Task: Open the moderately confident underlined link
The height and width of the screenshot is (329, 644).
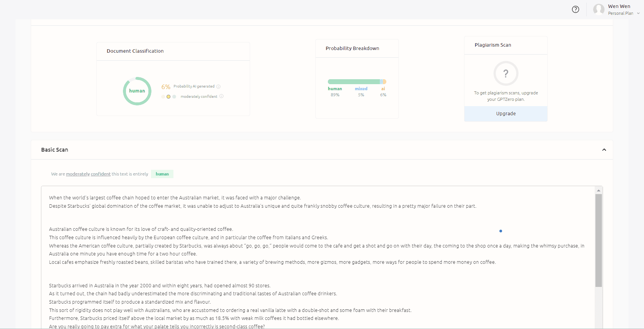Action: [x=88, y=174]
